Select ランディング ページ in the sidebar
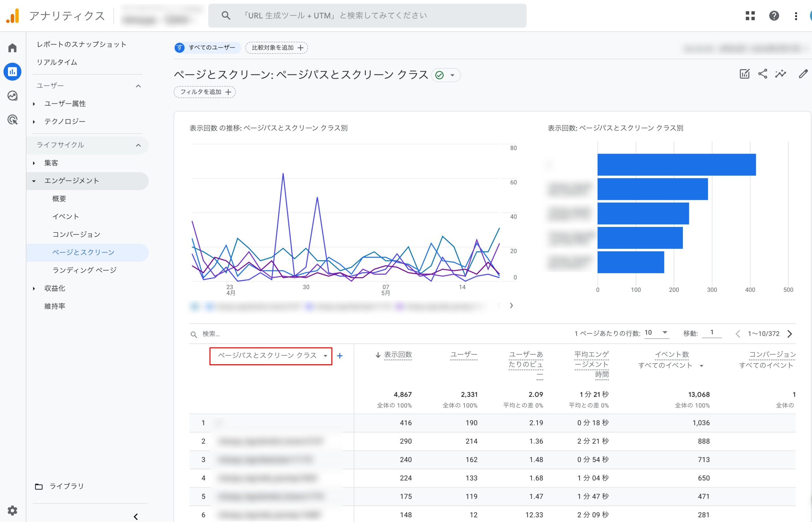812x522 pixels. (84, 270)
